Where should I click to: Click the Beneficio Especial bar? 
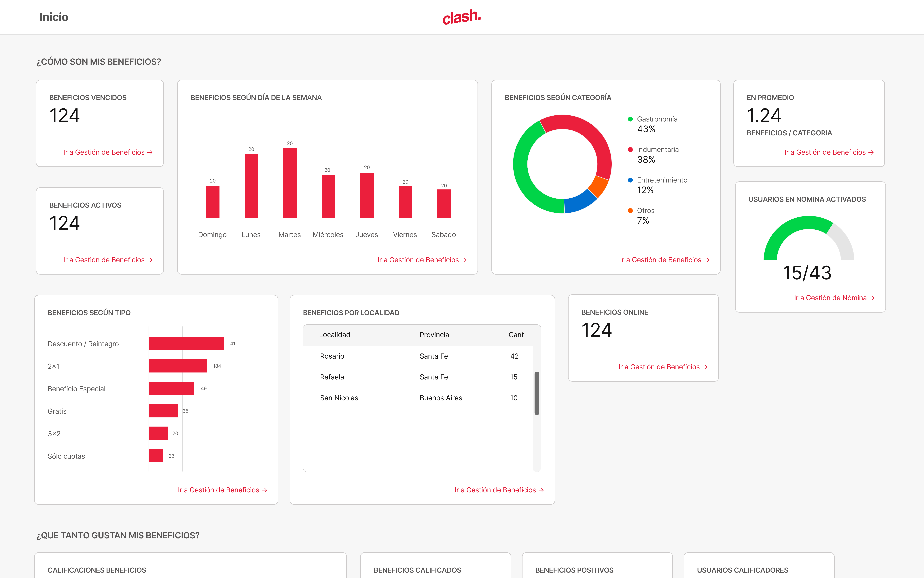coord(171,388)
